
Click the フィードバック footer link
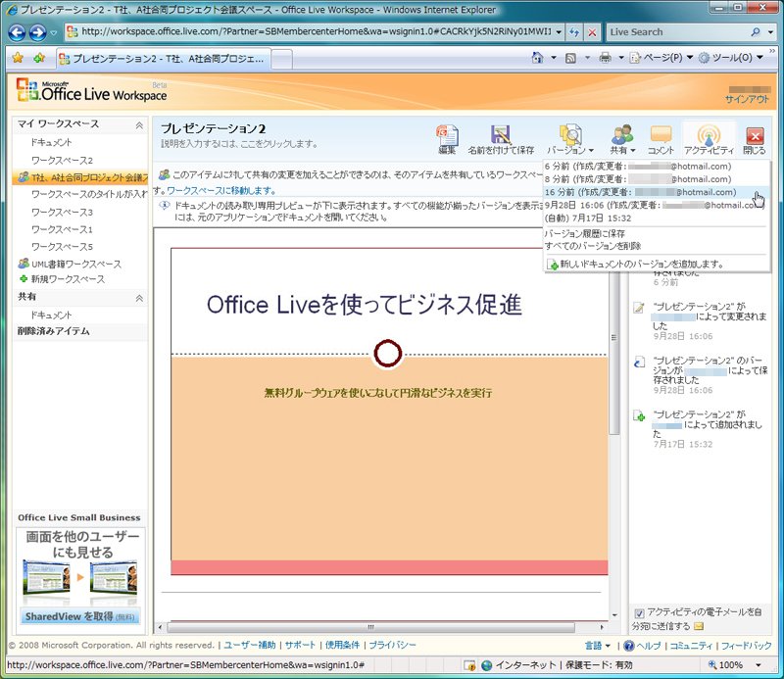tap(747, 646)
